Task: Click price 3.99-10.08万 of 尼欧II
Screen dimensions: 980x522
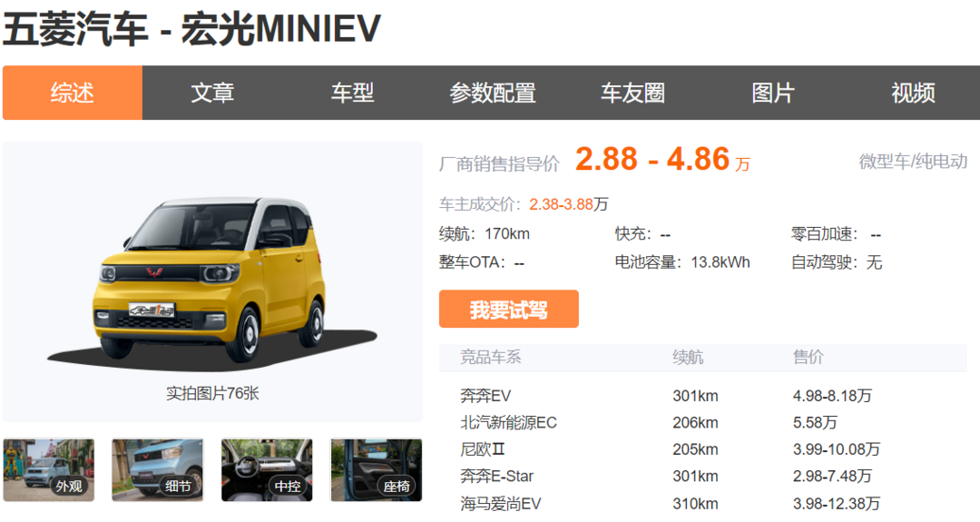Action: click(837, 449)
